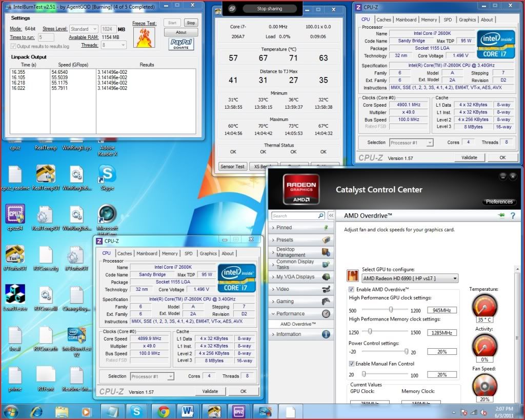Switch to Word in taskbar
525x420 pixels.
188,411
